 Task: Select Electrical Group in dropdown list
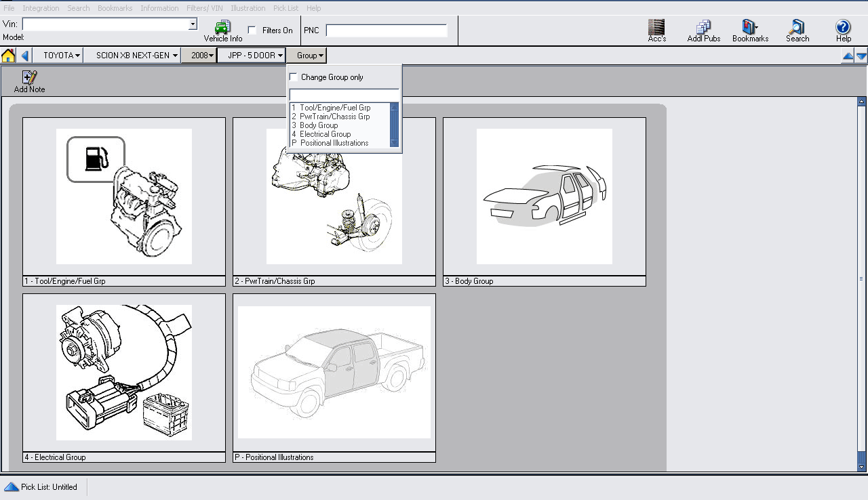(x=340, y=134)
